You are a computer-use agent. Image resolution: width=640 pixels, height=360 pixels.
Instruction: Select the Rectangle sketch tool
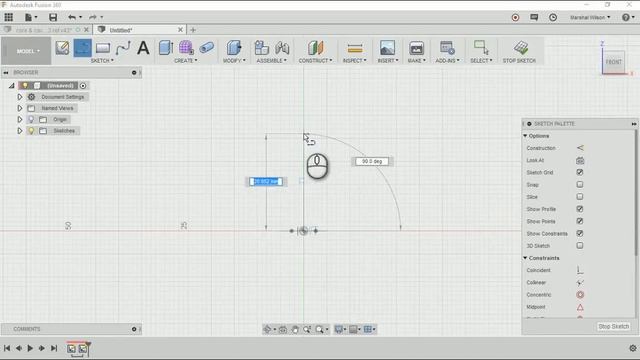click(103, 48)
